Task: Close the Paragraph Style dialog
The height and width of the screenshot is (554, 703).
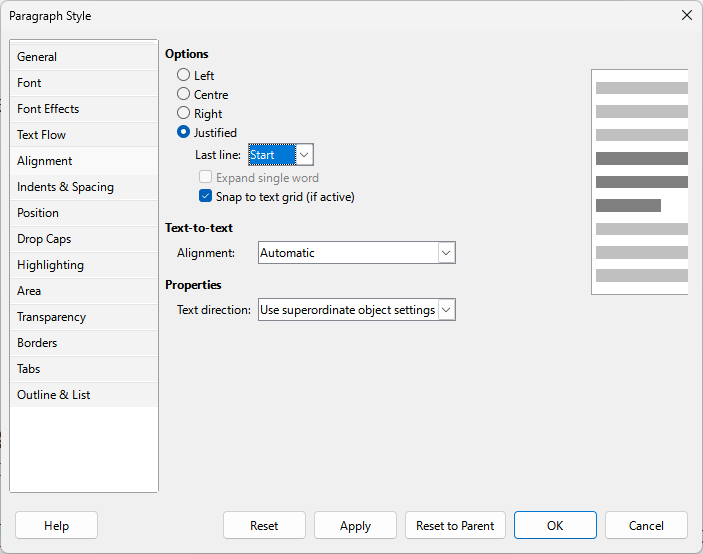Action: click(x=686, y=15)
